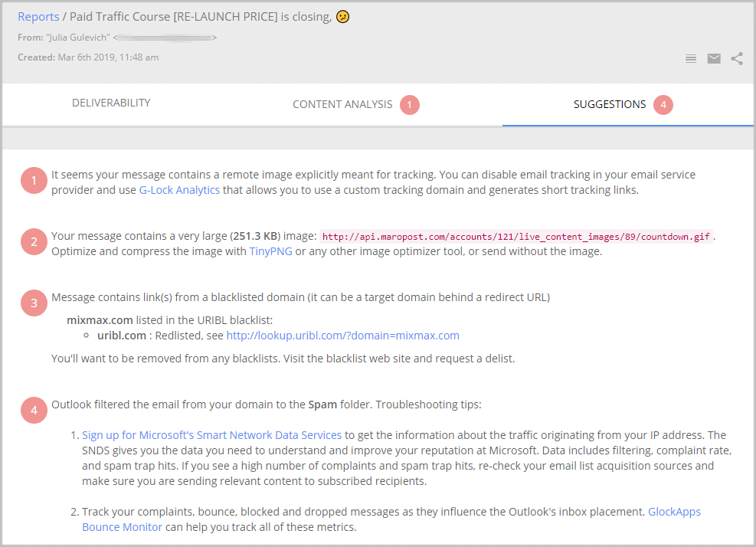This screenshot has width=756, height=547.
Task: Click the envelope email icon
Action: coord(714,59)
